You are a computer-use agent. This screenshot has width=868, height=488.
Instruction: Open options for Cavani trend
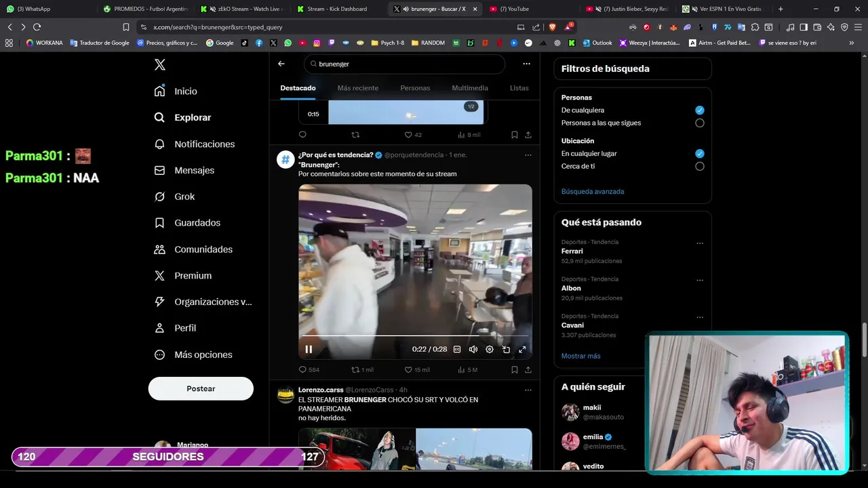(x=700, y=317)
